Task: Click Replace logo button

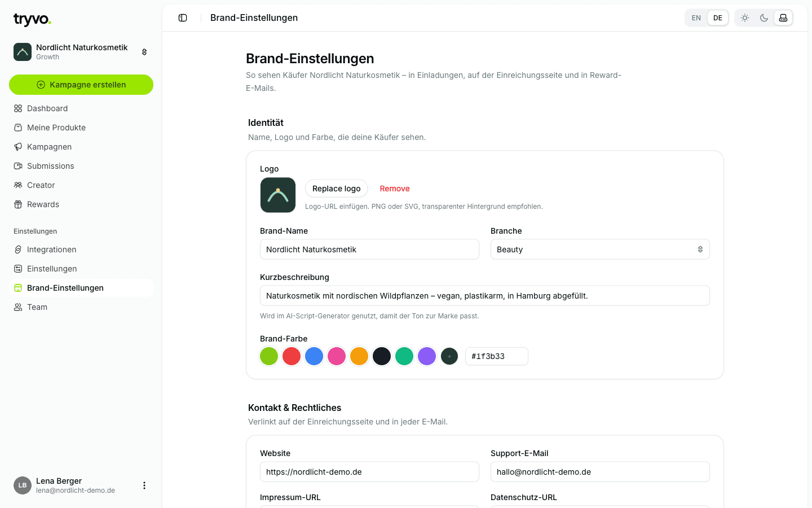Action: (337, 189)
